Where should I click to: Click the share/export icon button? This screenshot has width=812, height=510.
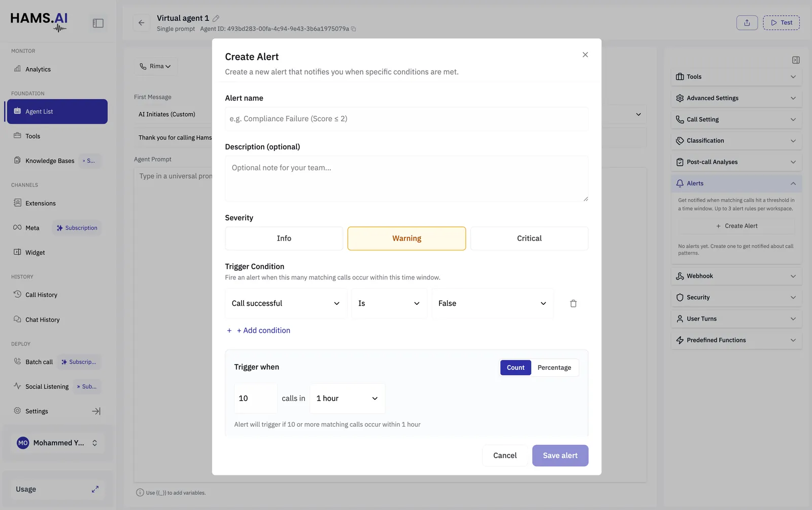click(x=747, y=23)
